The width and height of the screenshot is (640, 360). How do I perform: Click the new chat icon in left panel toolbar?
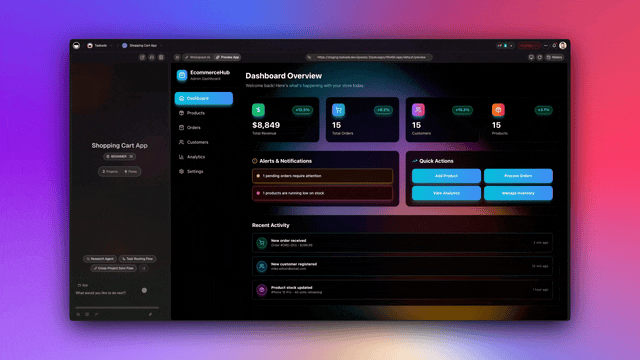[142, 57]
